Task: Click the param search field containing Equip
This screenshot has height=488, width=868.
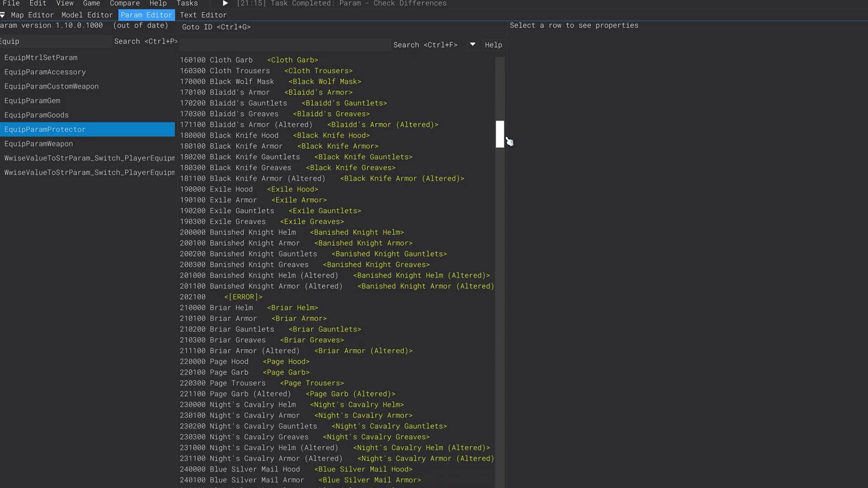Action: click(x=54, y=42)
